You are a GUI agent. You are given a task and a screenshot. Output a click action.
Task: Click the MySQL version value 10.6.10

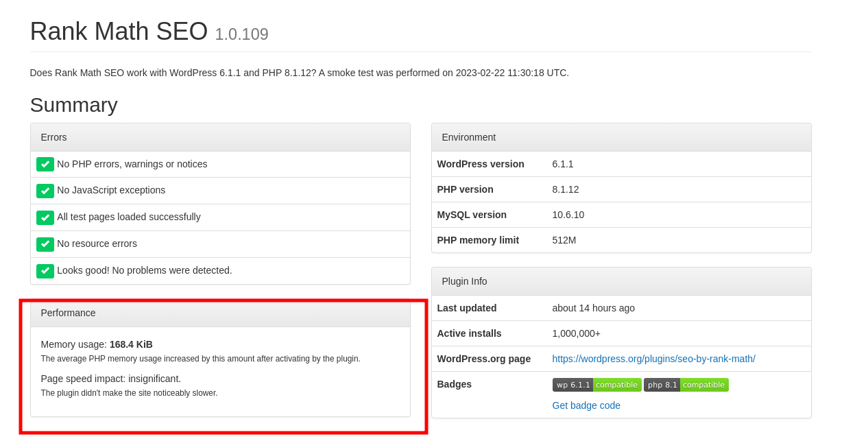click(x=568, y=215)
